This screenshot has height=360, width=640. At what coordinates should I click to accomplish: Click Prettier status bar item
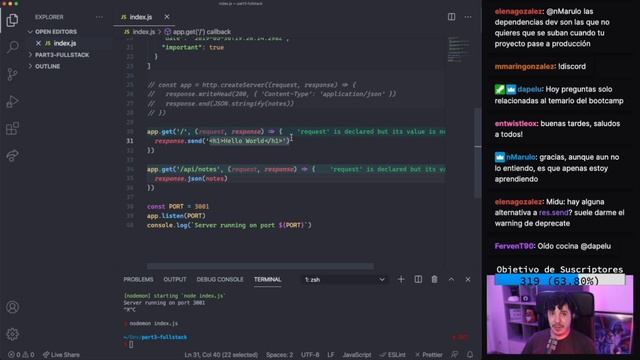[429, 355]
